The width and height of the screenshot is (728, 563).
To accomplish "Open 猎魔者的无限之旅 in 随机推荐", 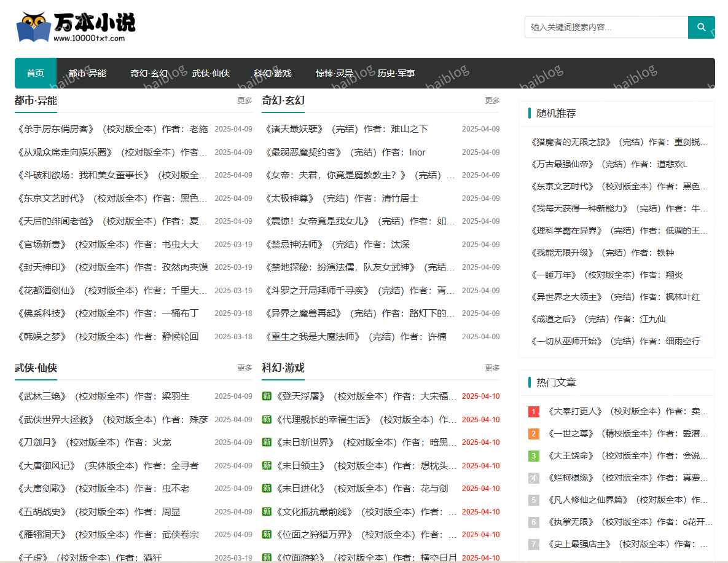I will pos(570,141).
